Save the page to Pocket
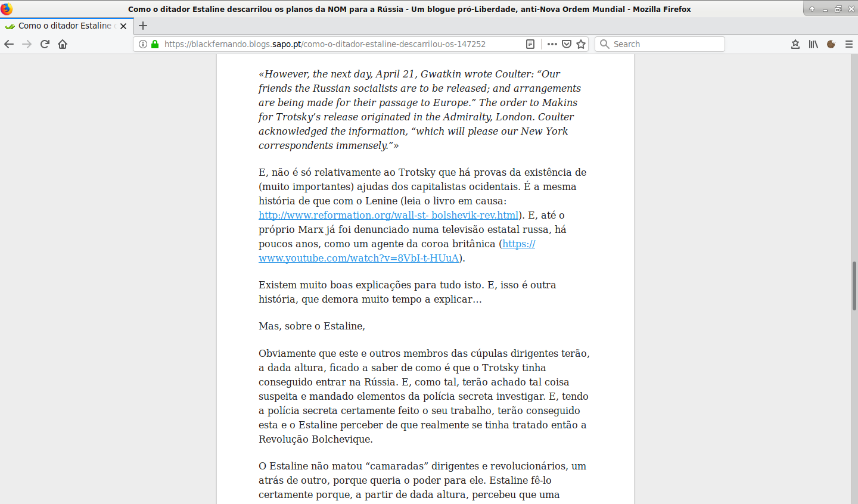Viewport: 858px width, 504px height. (x=567, y=44)
